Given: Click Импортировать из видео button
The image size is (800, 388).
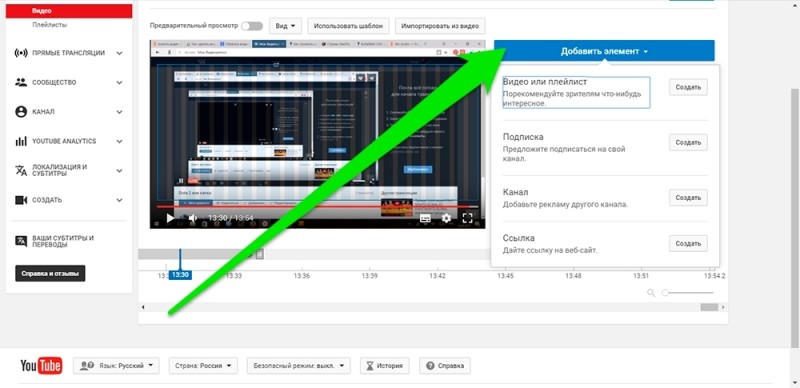Looking at the screenshot, I should [x=440, y=26].
